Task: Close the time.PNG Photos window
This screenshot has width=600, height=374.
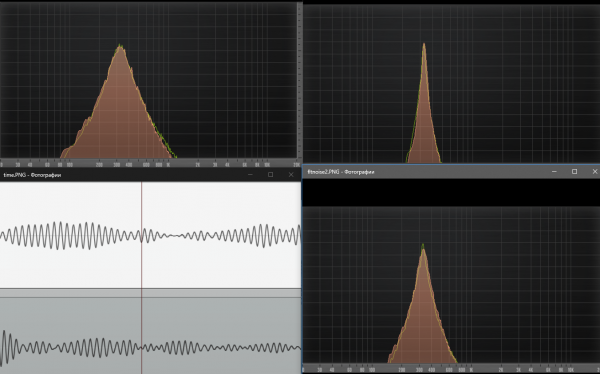Action: (x=291, y=175)
